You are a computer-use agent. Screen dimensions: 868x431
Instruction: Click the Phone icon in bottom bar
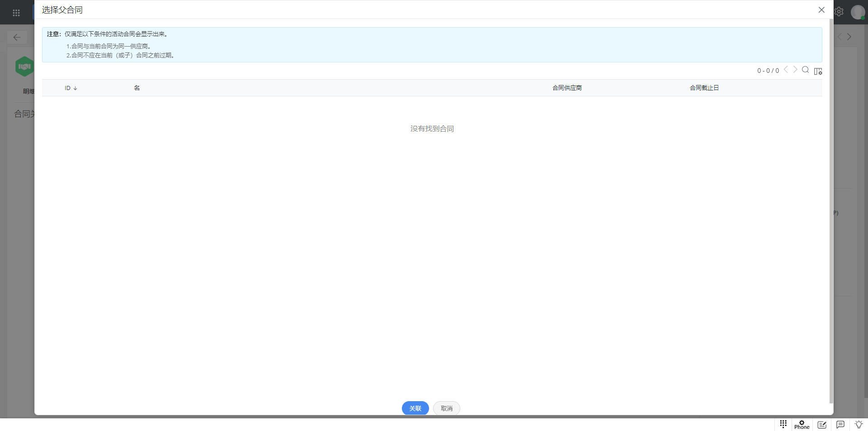pos(802,424)
